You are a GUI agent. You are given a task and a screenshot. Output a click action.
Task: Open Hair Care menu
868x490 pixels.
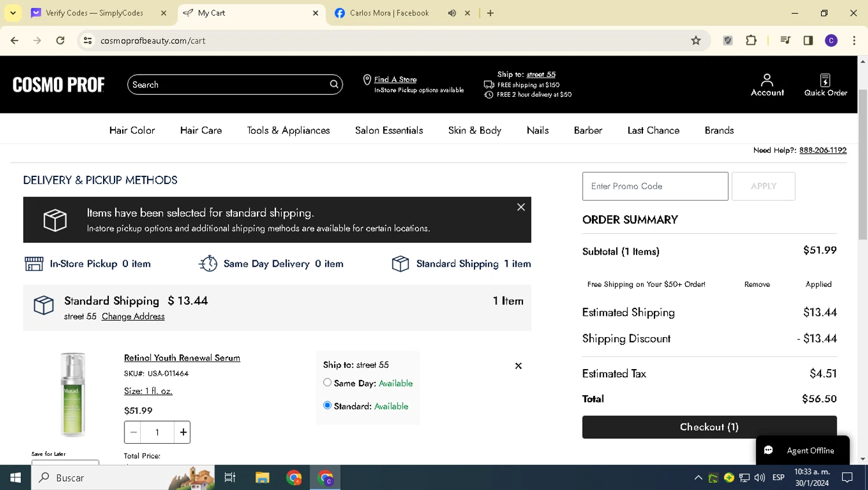point(201,130)
